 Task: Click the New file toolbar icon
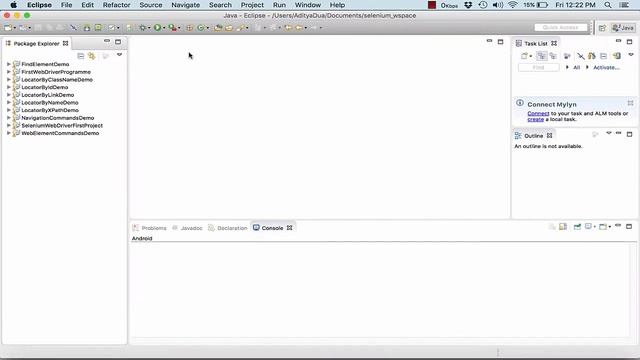[x=8, y=28]
